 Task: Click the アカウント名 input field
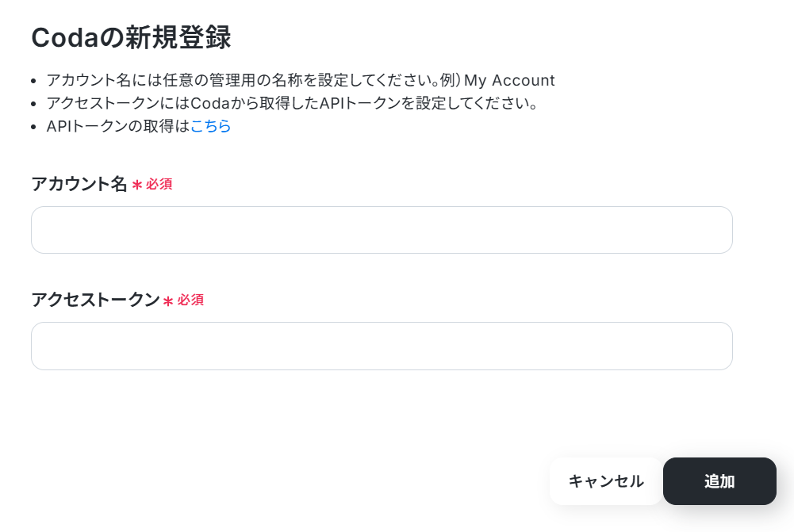pyautogui.click(x=382, y=230)
